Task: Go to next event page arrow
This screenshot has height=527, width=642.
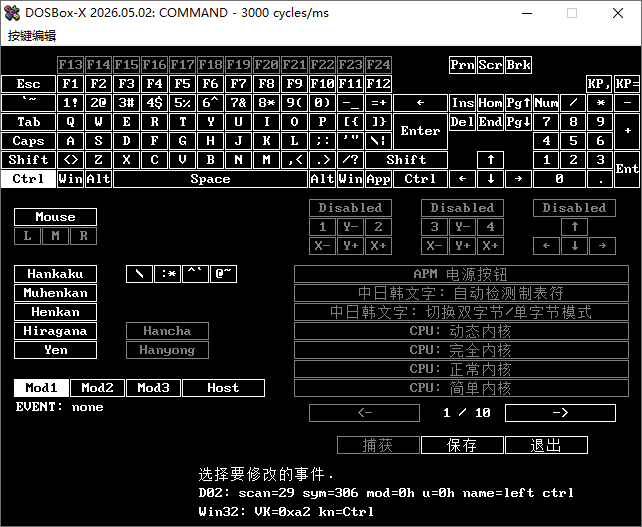Action: point(561,413)
